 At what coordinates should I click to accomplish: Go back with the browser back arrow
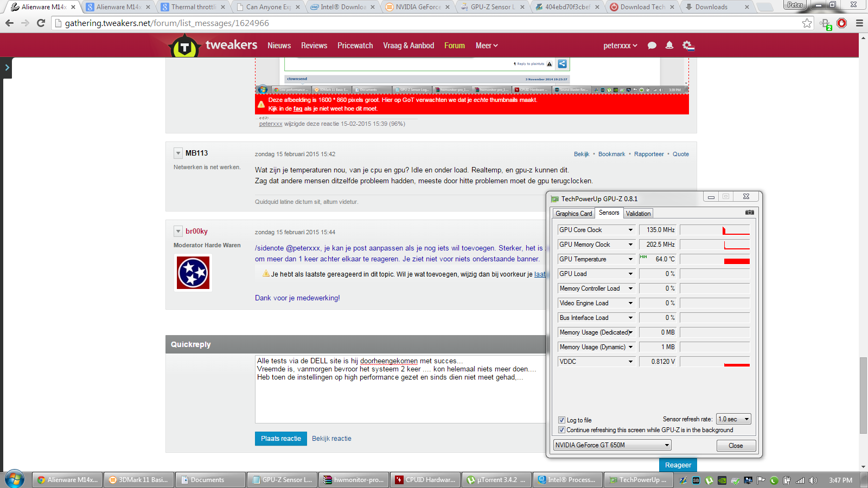click(9, 23)
